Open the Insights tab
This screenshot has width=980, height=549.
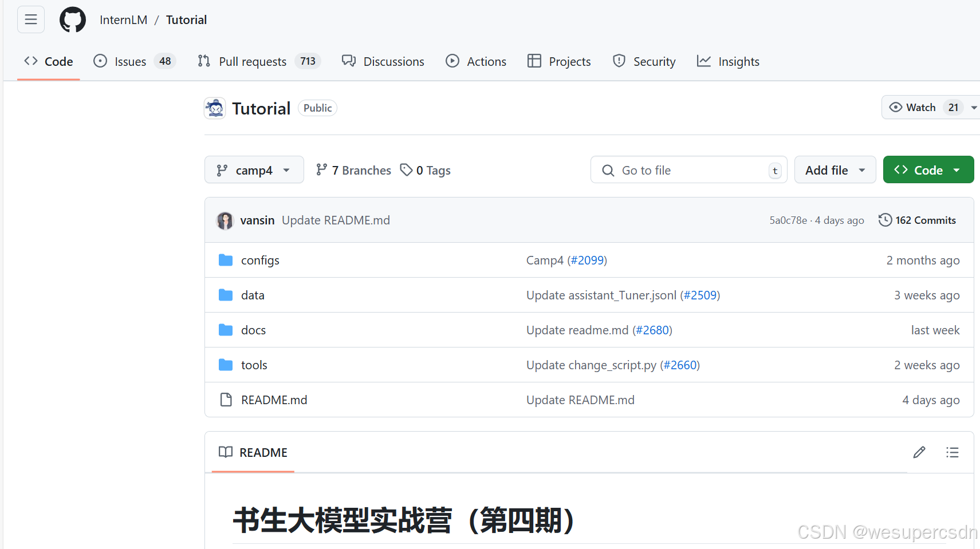click(x=728, y=61)
